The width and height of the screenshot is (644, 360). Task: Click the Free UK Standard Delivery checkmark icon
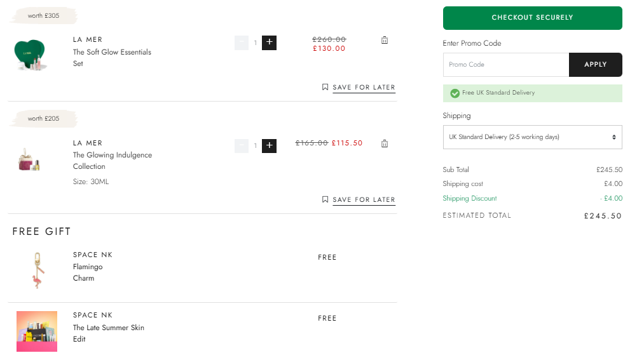[455, 93]
